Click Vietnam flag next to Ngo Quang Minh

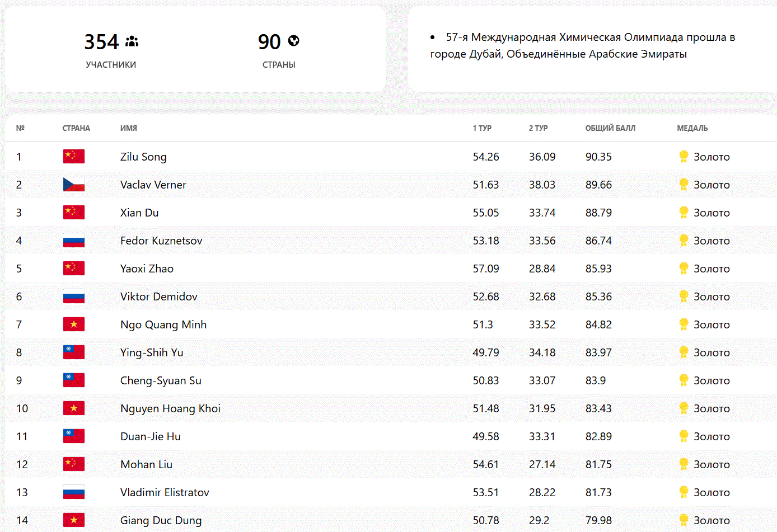click(74, 324)
